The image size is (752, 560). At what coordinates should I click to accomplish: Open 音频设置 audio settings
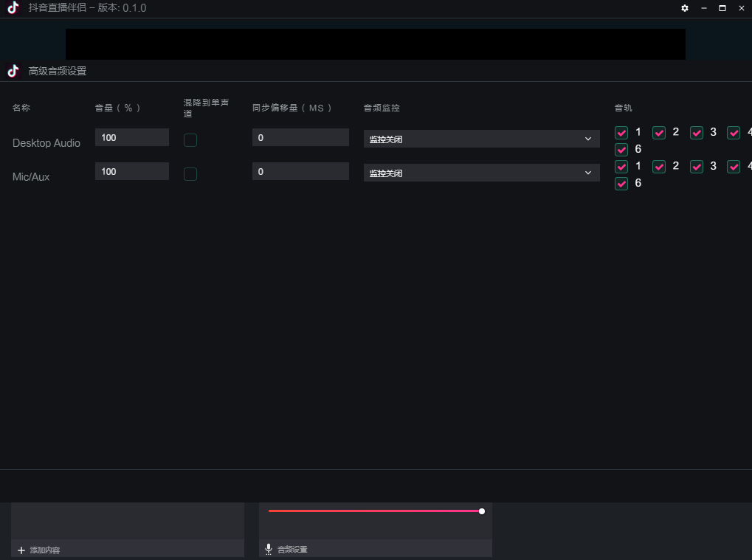tap(292, 550)
